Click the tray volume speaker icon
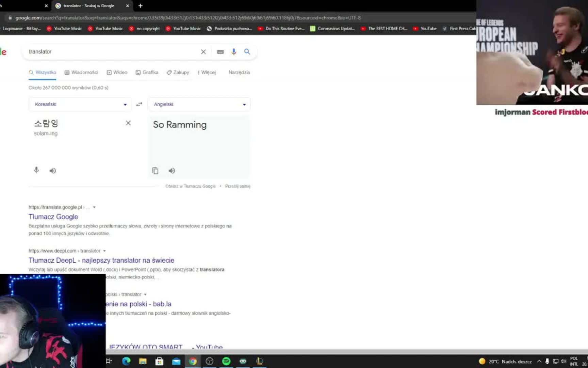 (563, 361)
